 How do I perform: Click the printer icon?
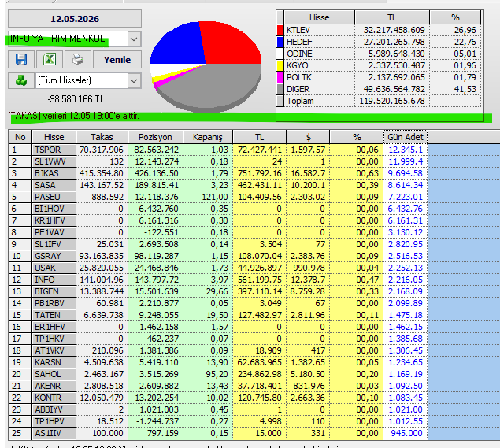coord(78,59)
